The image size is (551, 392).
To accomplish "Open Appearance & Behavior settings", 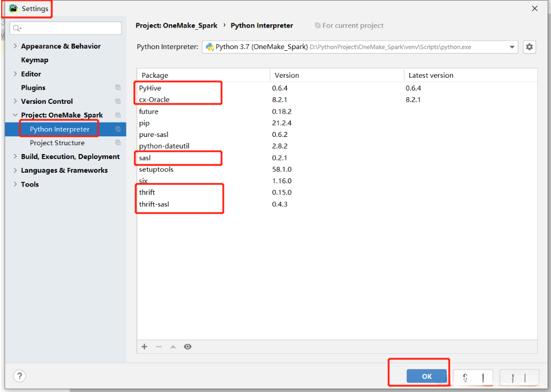I will [x=61, y=46].
